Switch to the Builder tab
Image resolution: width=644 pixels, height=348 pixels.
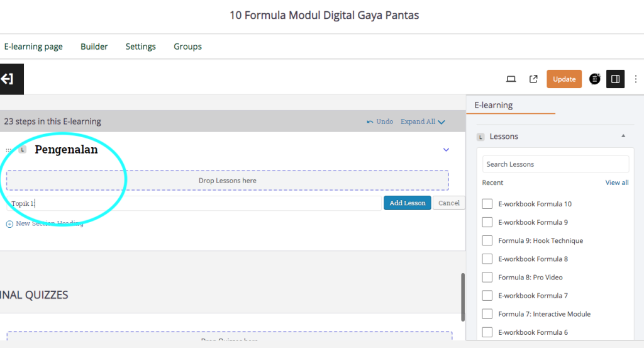pos(94,47)
